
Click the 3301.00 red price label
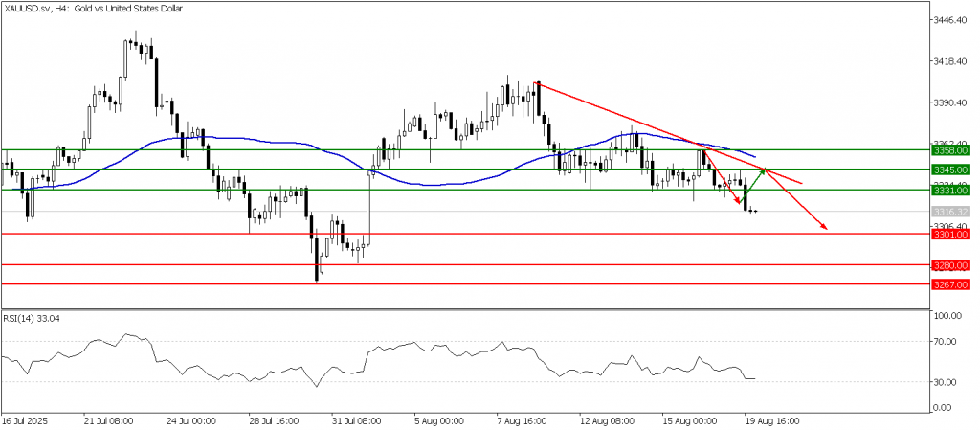[950, 235]
